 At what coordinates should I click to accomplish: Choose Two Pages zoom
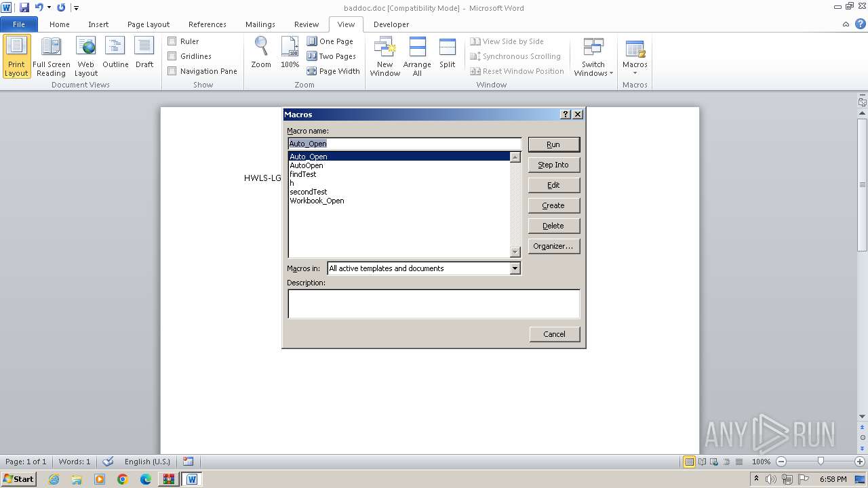tap(332, 56)
